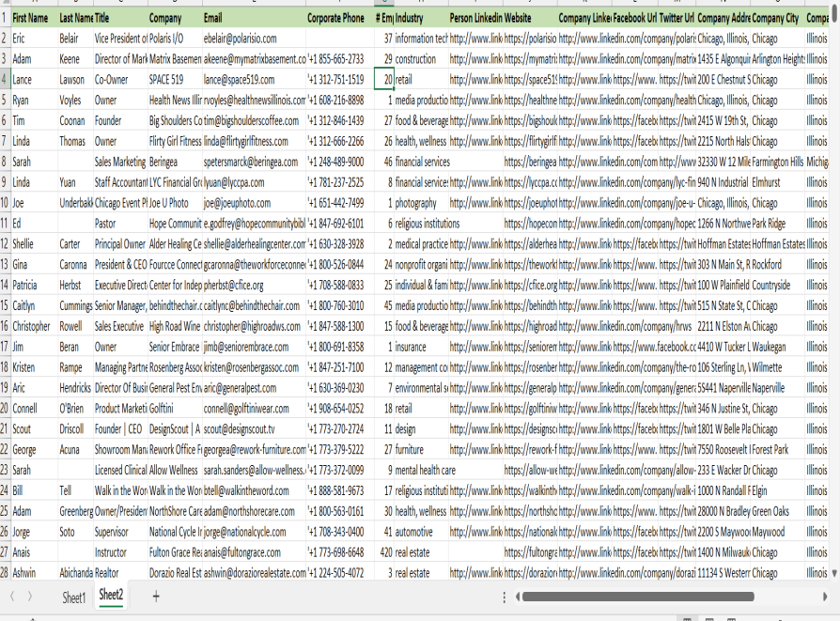The height and width of the screenshot is (621, 840).
Task: Click the Elgin city cell
Action: 778,490
